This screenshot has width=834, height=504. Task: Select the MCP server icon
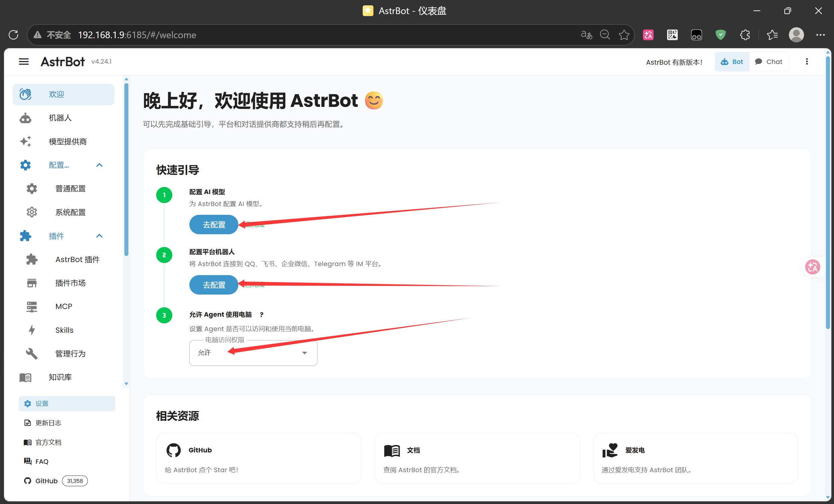pyautogui.click(x=32, y=306)
